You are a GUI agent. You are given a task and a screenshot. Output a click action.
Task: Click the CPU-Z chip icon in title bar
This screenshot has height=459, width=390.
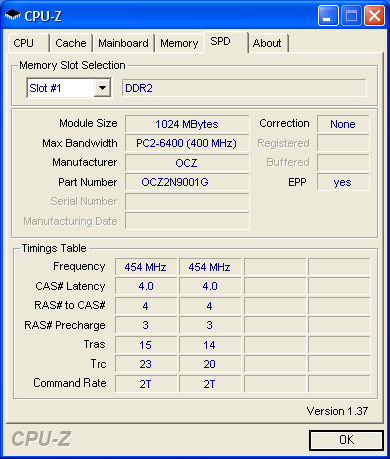(13, 15)
